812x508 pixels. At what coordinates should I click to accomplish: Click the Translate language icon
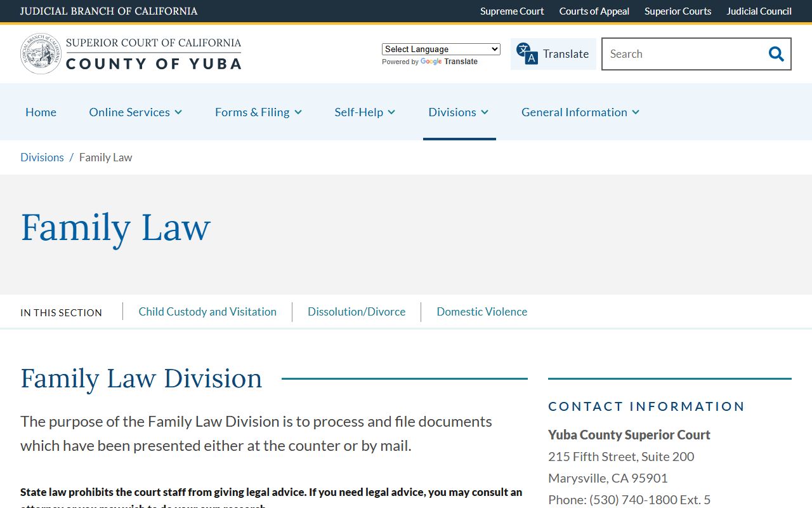(x=527, y=54)
